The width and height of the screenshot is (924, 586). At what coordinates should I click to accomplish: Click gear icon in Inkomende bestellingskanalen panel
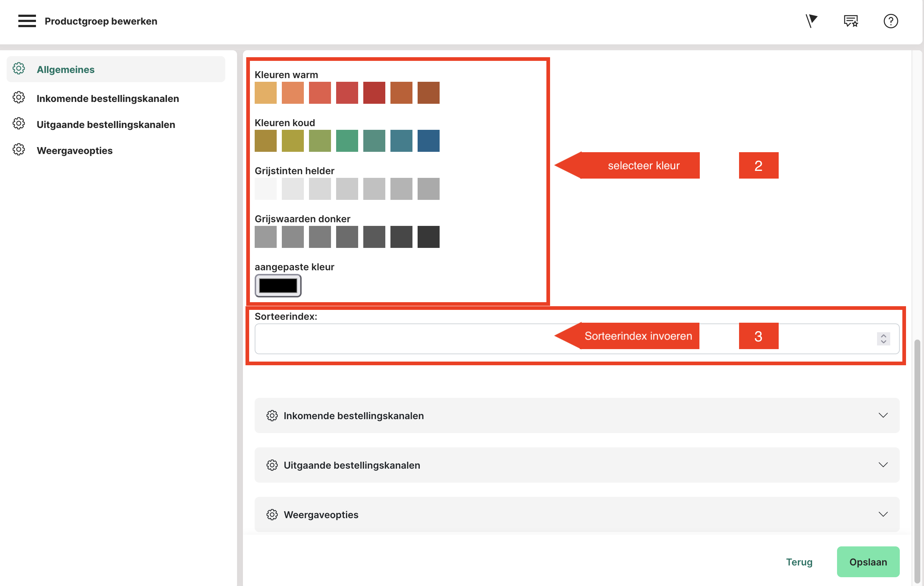click(x=272, y=416)
